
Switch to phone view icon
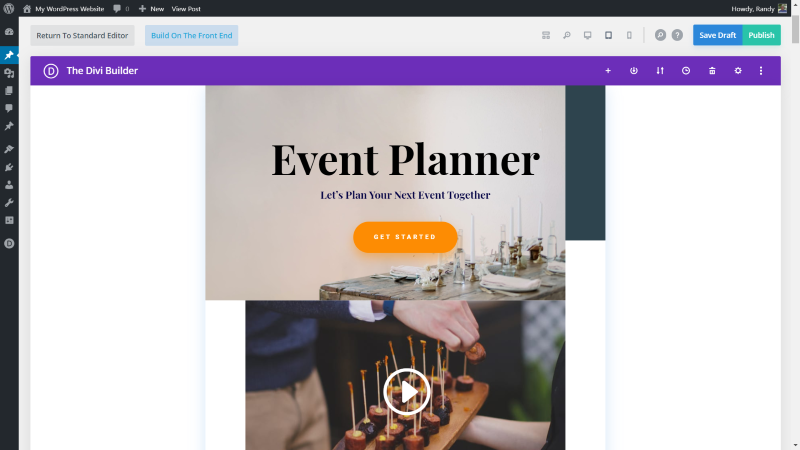[x=629, y=35]
